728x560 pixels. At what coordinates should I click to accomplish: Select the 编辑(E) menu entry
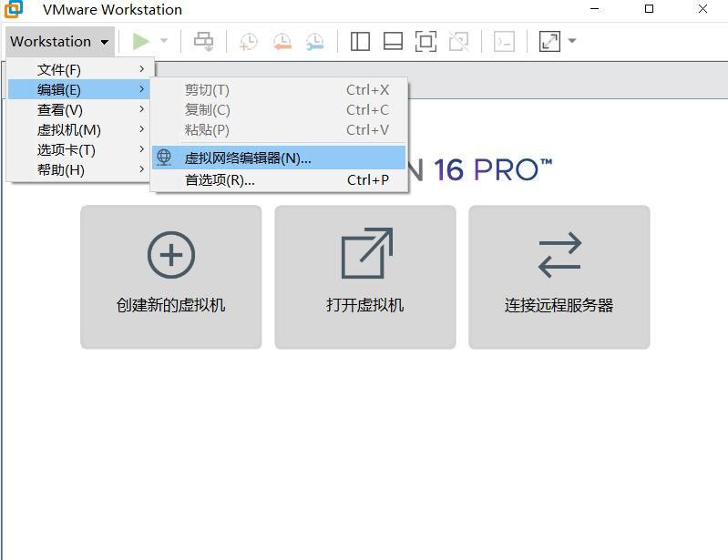click(78, 89)
